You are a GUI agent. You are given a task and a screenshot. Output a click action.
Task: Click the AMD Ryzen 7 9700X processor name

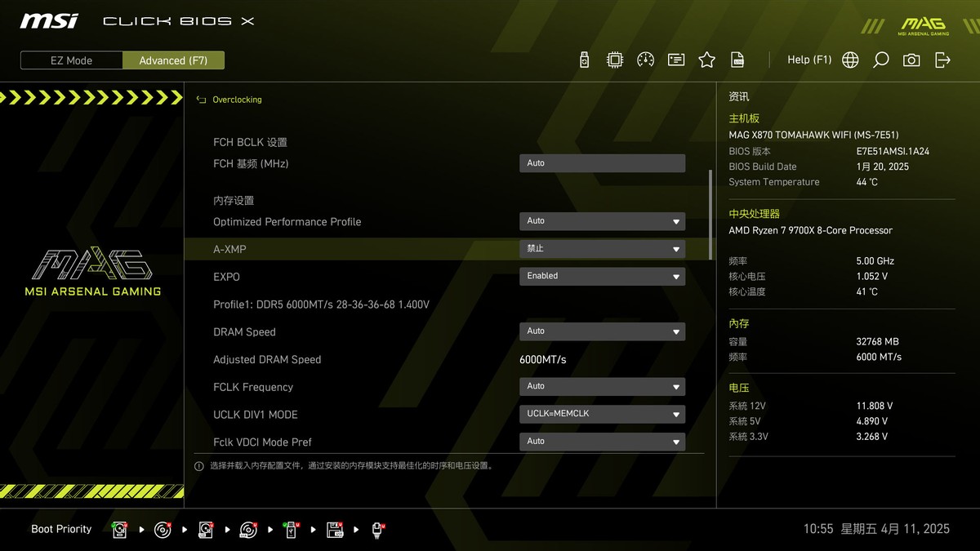coord(810,230)
